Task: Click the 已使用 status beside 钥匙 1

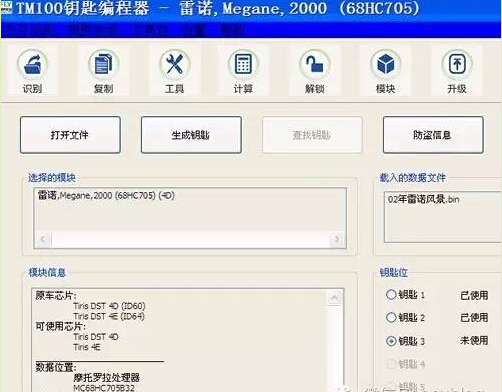Action: click(x=474, y=295)
